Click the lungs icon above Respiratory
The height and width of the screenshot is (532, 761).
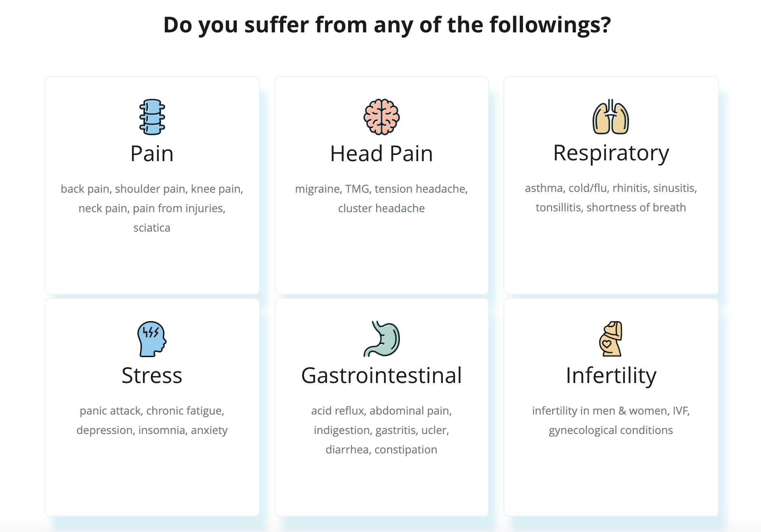click(x=611, y=117)
